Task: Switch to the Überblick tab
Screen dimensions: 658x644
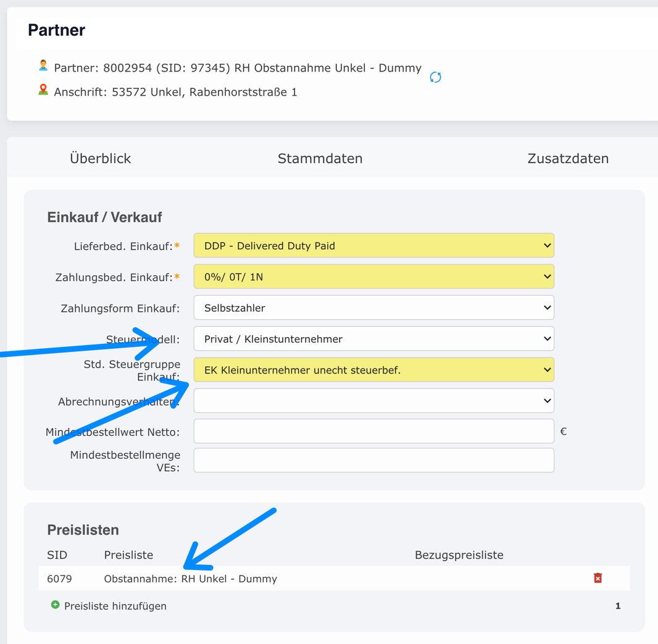Action: coord(100,159)
